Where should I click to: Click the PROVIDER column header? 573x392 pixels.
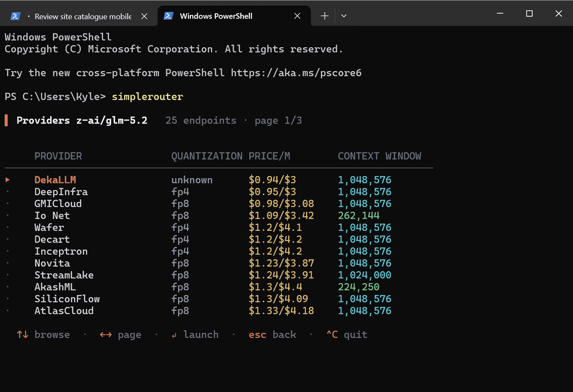tap(58, 156)
